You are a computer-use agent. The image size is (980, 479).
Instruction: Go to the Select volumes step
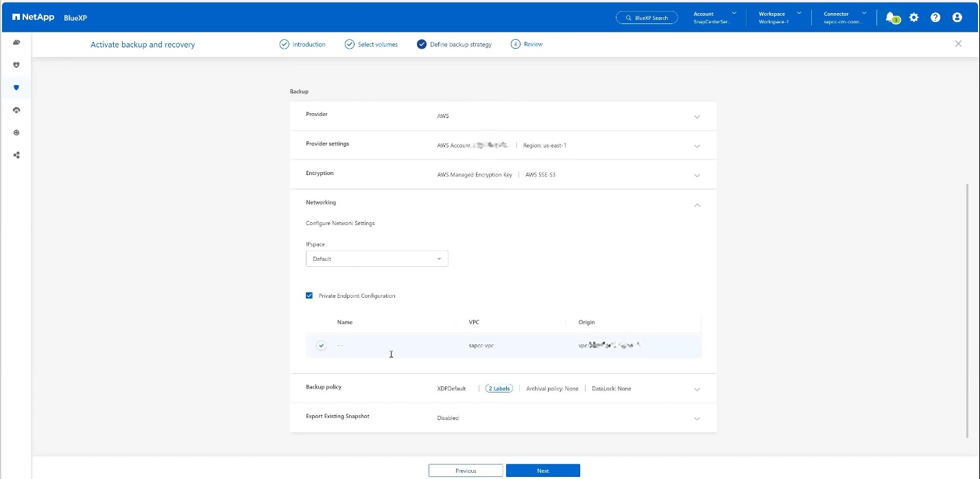point(371,45)
